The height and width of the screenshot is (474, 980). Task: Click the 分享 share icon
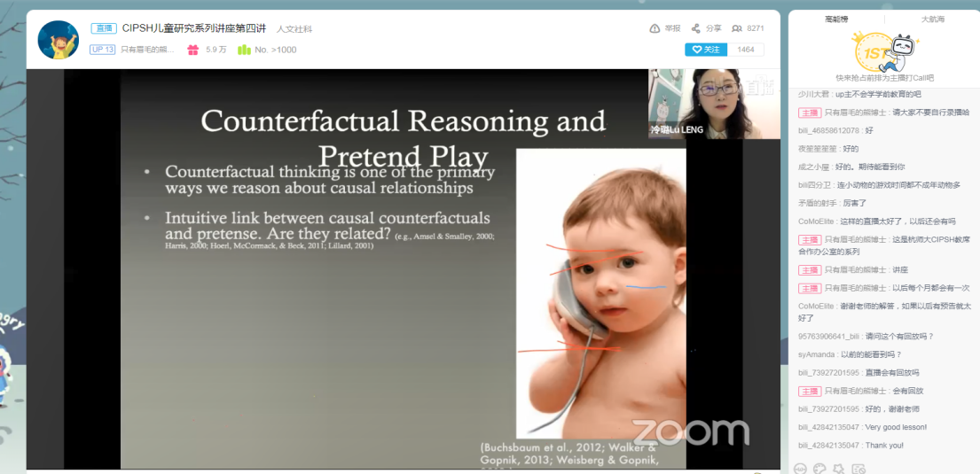(696, 28)
